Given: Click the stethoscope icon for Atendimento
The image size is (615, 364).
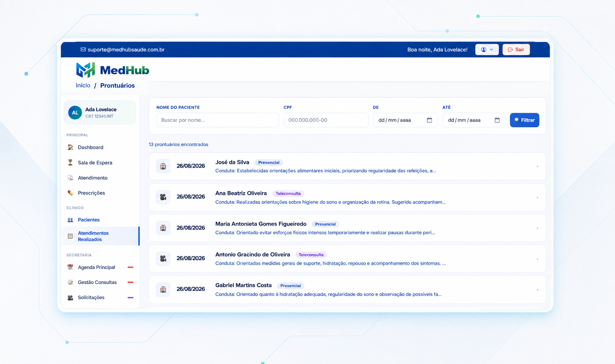Looking at the screenshot, I should pyautogui.click(x=70, y=178).
